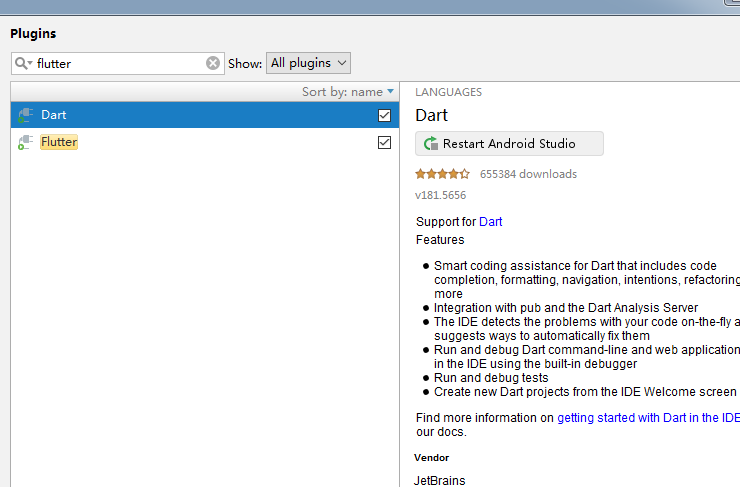
Task: Click the Flutter plugin icon in list
Action: tap(25, 143)
